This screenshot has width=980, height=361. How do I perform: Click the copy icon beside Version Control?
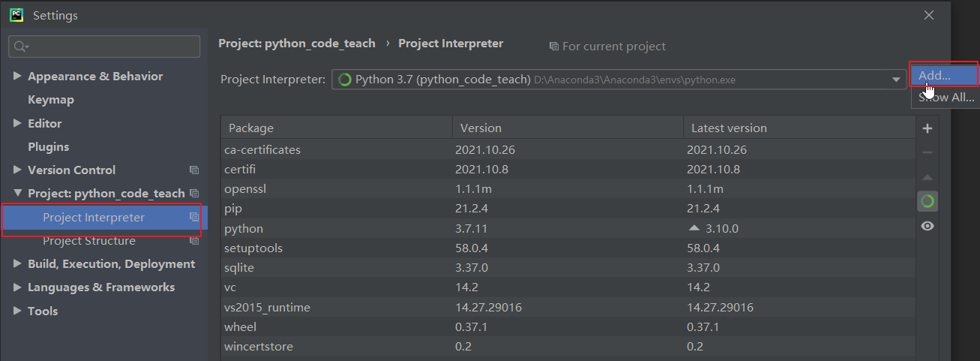coord(194,170)
